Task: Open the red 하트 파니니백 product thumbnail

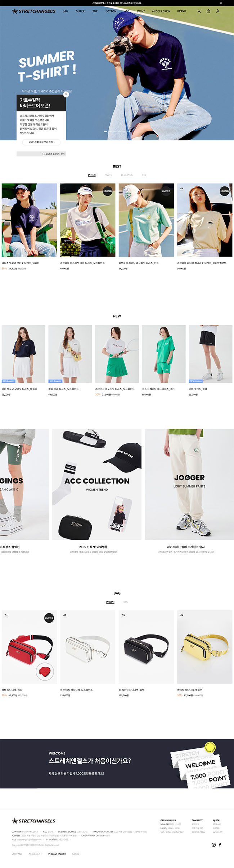Action: [x=29, y=647]
